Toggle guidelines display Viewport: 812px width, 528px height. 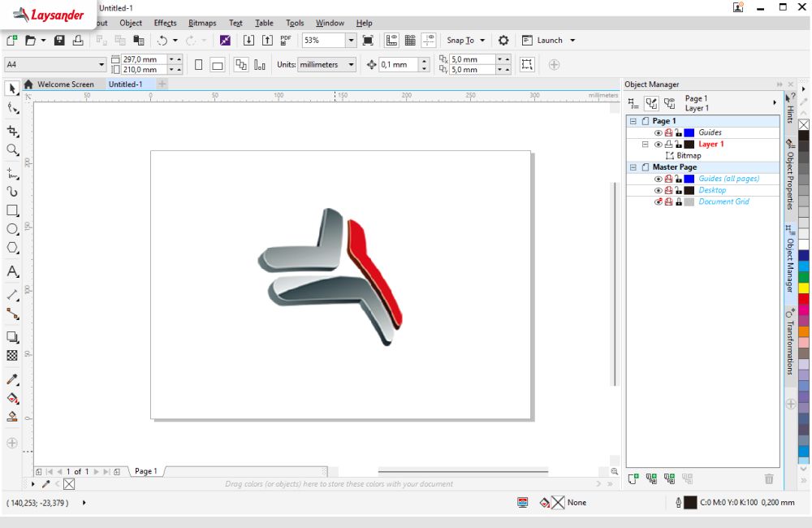429,41
